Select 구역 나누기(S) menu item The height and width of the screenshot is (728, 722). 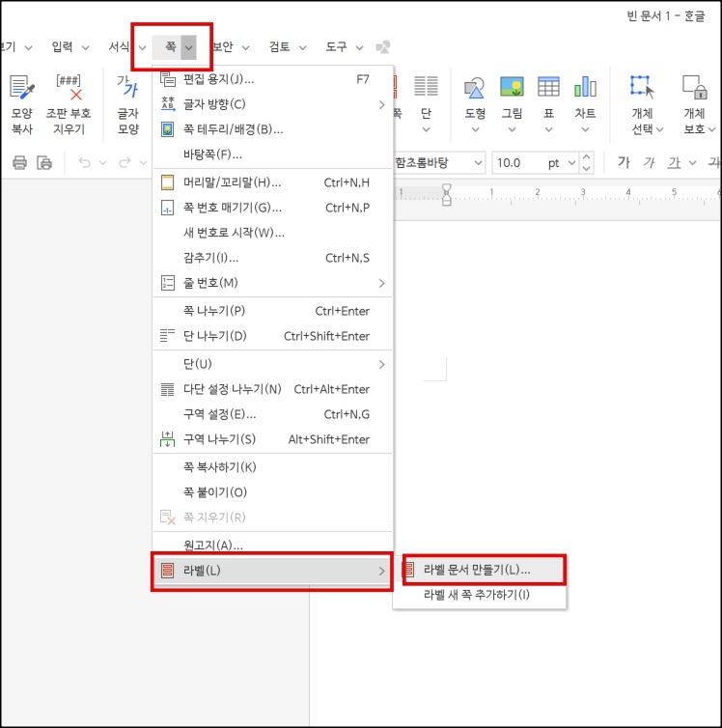coord(273,439)
